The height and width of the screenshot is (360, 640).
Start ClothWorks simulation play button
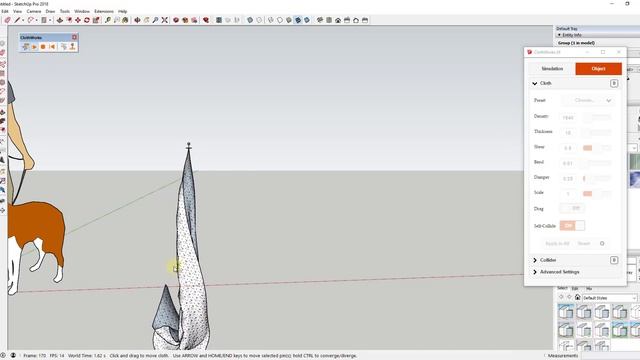coord(34,47)
